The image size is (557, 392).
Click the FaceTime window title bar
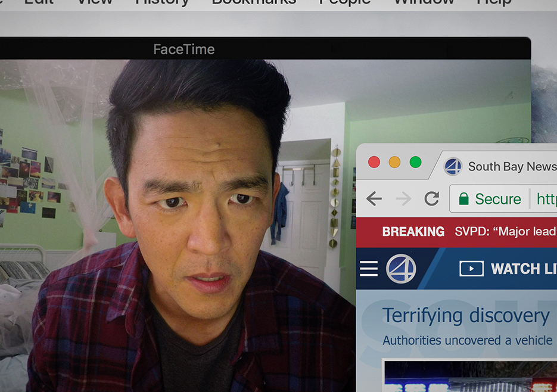click(x=265, y=49)
